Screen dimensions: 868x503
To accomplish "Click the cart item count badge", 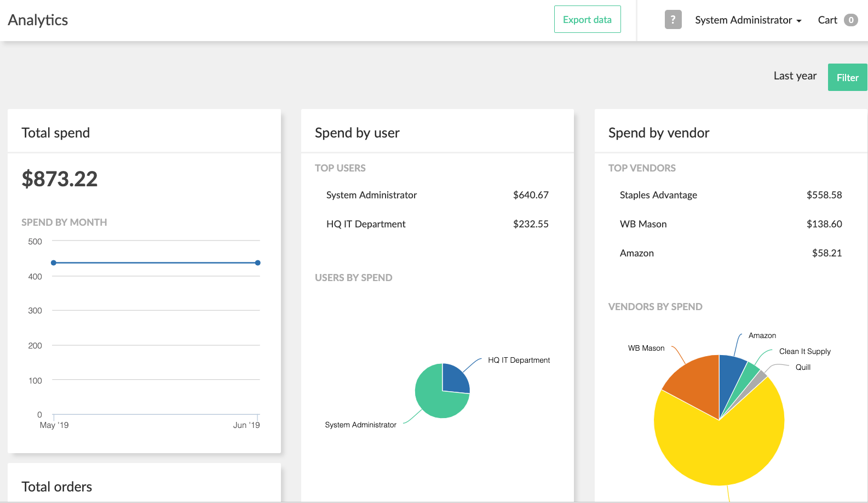I will click(x=851, y=20).
